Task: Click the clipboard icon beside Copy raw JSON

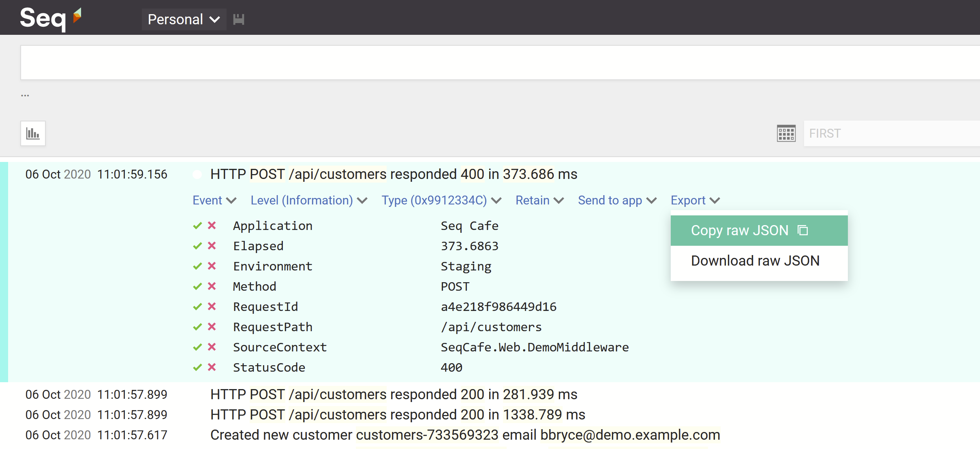Action: click(x=802, y=230)
